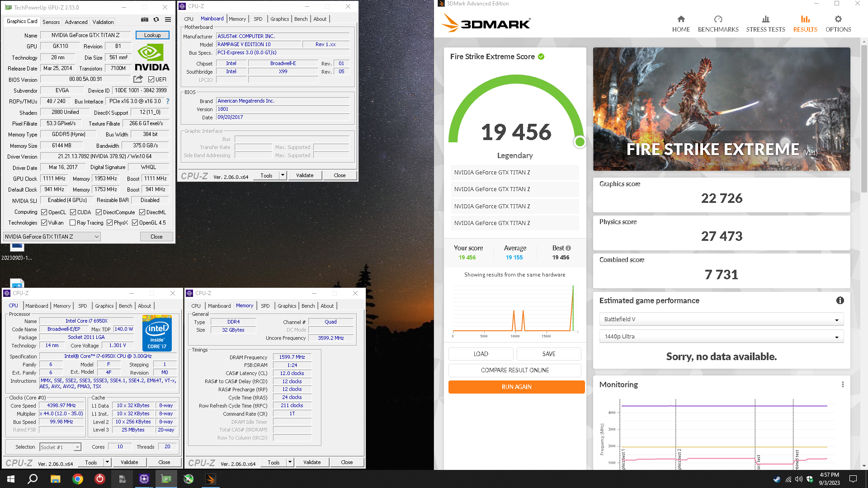
Task: Open 3DMark Results section
Action: [x=805, y=24]
